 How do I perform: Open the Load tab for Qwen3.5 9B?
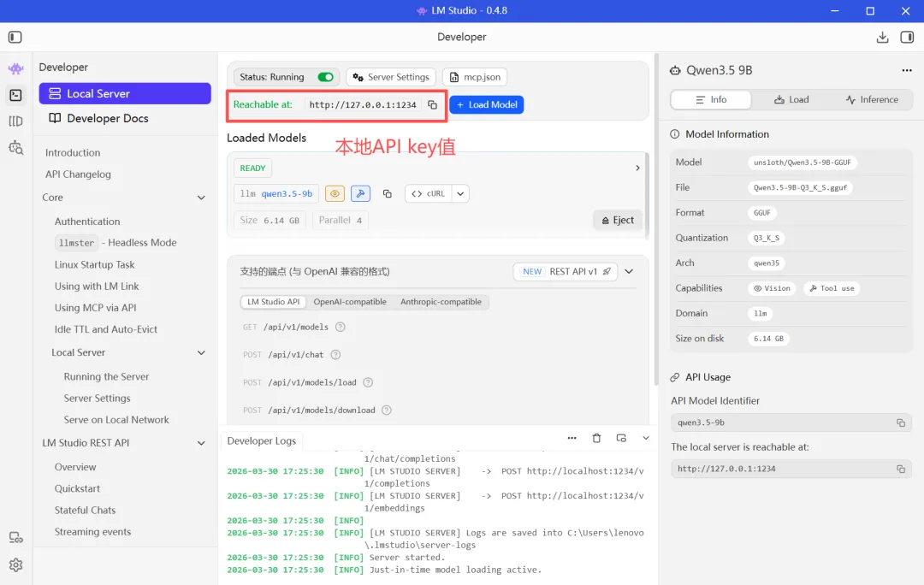(x=791, y=99)
